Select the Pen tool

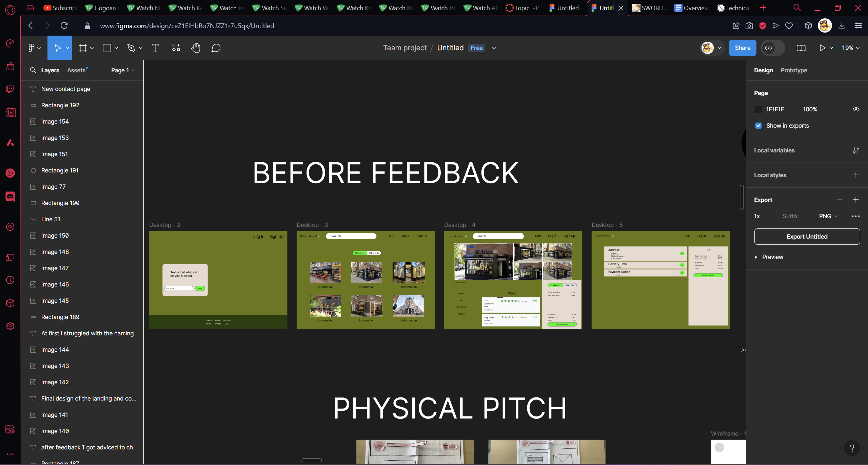131,48
